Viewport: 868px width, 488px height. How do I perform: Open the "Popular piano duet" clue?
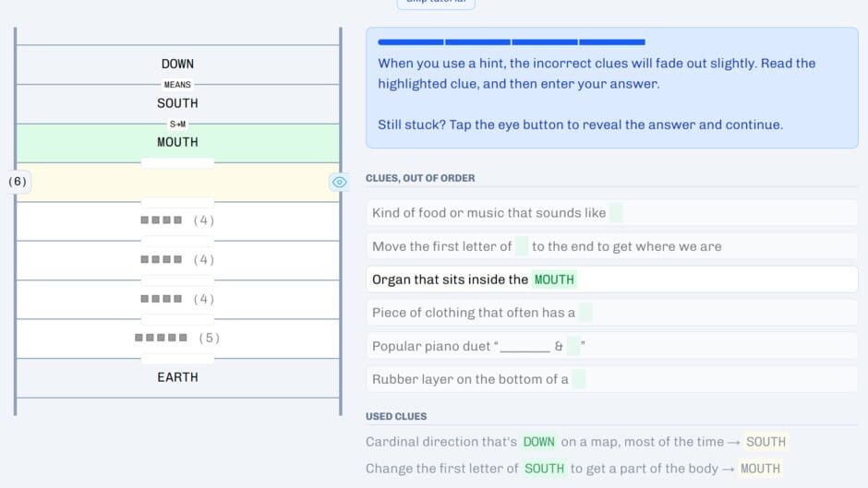pyautogui.click(x=611, y=346)
